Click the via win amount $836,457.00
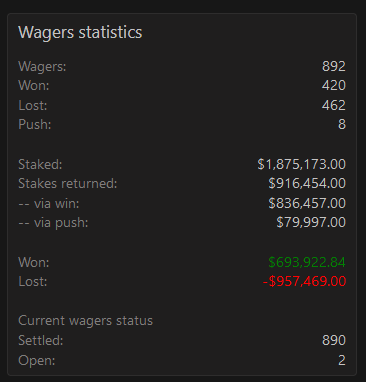The image size is (366, 382). 307,203
